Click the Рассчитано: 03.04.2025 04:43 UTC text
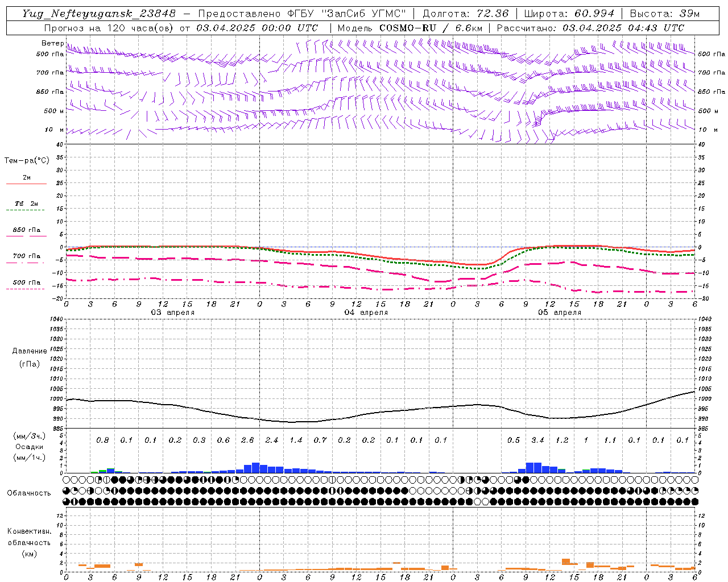Screen dimensions: 728x582 tap(590, 28)
